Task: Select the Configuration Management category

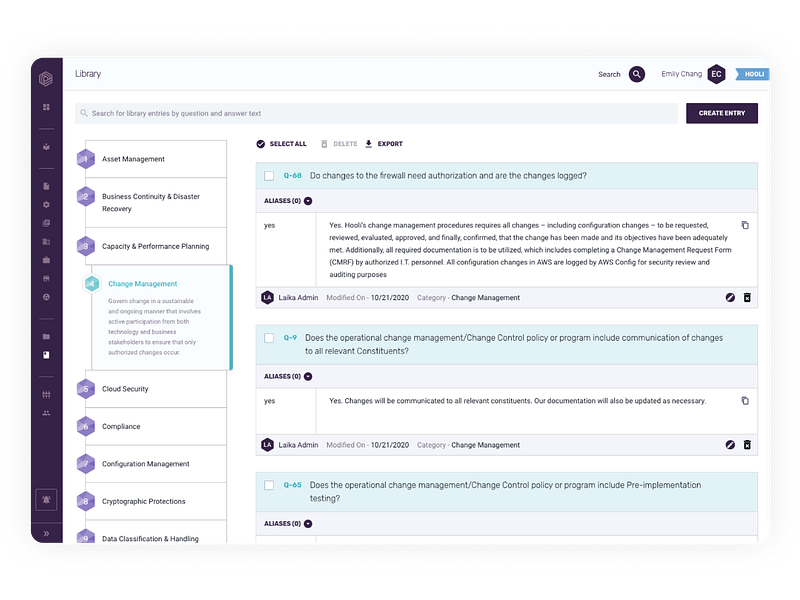Action: click(156, 464)
